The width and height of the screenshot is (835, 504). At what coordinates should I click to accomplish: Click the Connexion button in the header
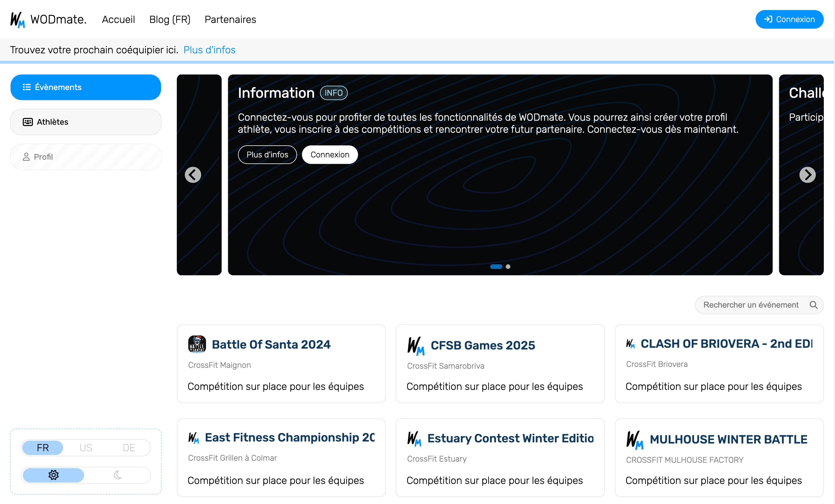click(x=789, y=19)
